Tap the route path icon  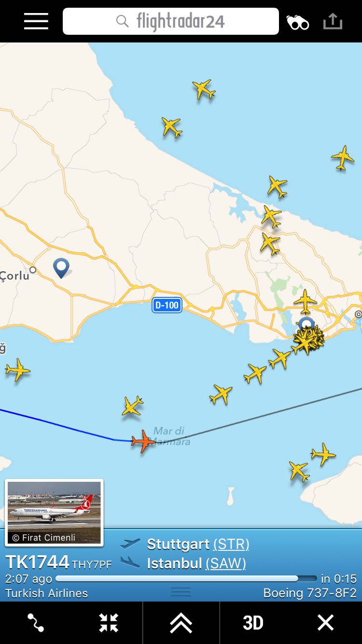tap(36, 623)
